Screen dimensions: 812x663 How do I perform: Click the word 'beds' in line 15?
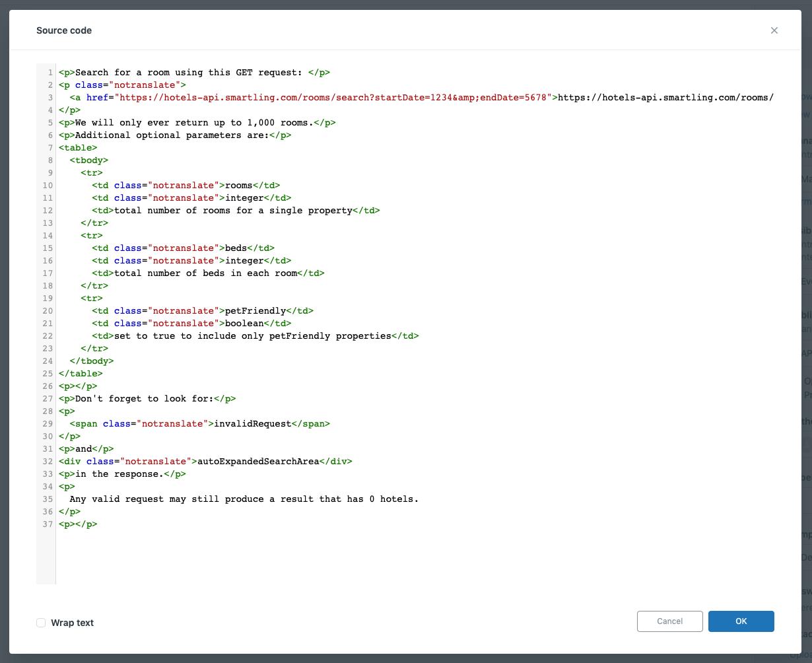click(236, 248)
